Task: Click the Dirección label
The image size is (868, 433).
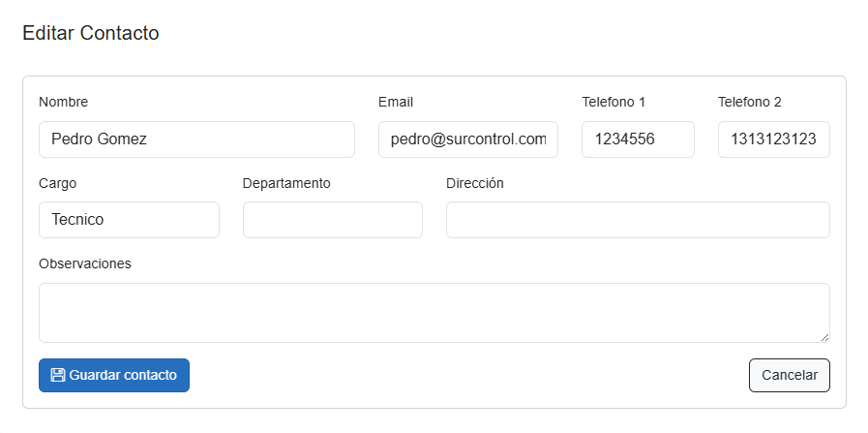Action: coord(474,183)
